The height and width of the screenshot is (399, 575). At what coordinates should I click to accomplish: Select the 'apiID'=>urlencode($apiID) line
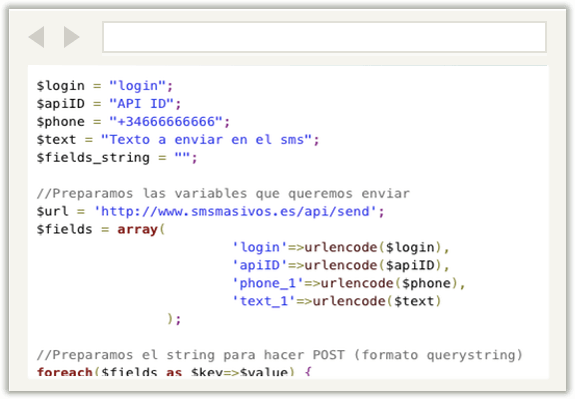point(341,265)
